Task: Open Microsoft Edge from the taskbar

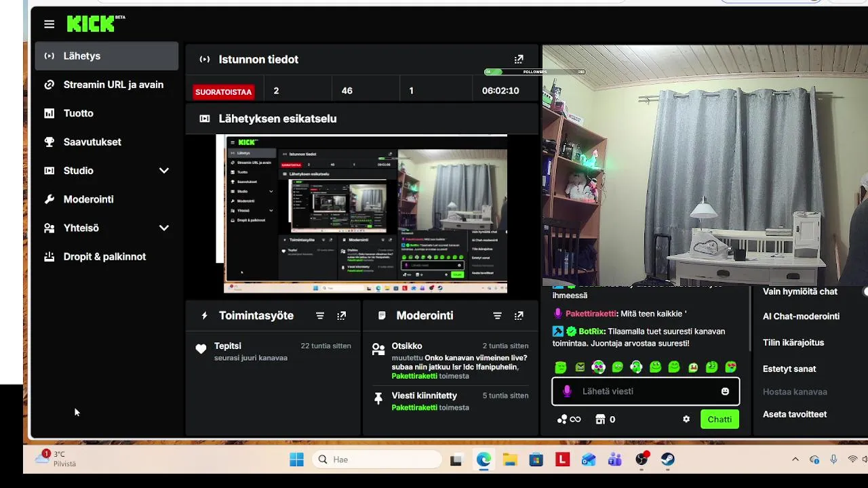Action: 484,460
